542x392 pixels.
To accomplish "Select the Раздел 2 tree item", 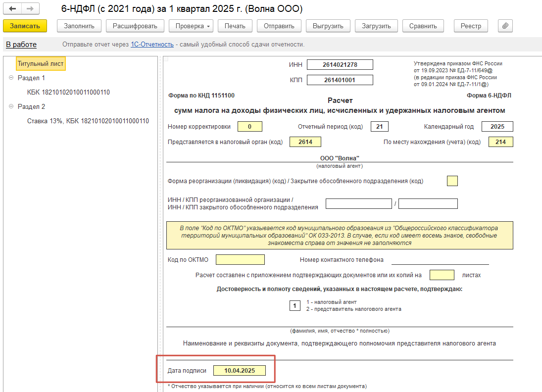I will point(32,107).
